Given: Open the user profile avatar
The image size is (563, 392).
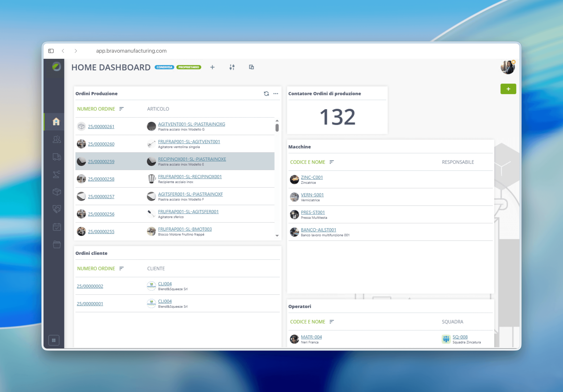Looking at the screenshot, I should [508, 67].
